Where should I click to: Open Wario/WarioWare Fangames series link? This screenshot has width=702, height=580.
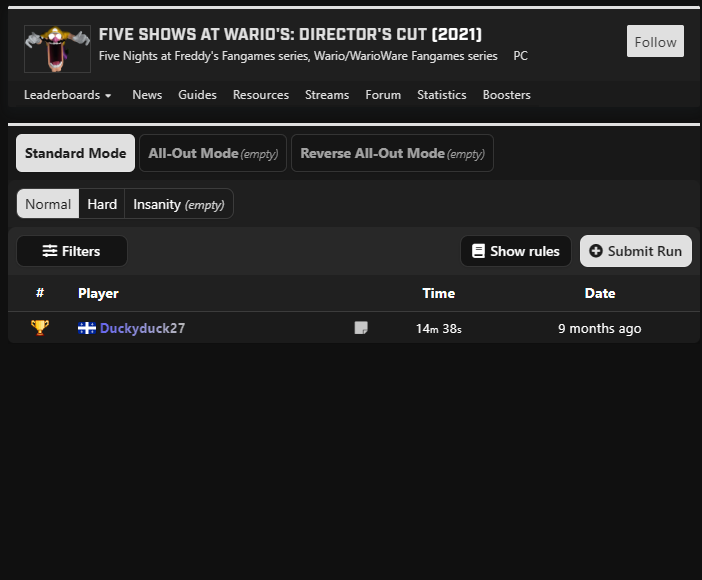(406, 56)
